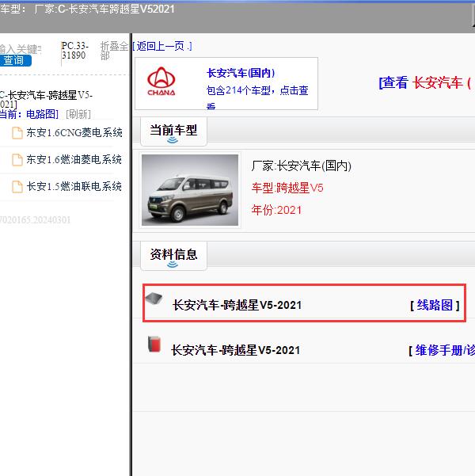Click document icon of 东安1.6燃油菱电系统
475x476 pixels.
(17, 160)
